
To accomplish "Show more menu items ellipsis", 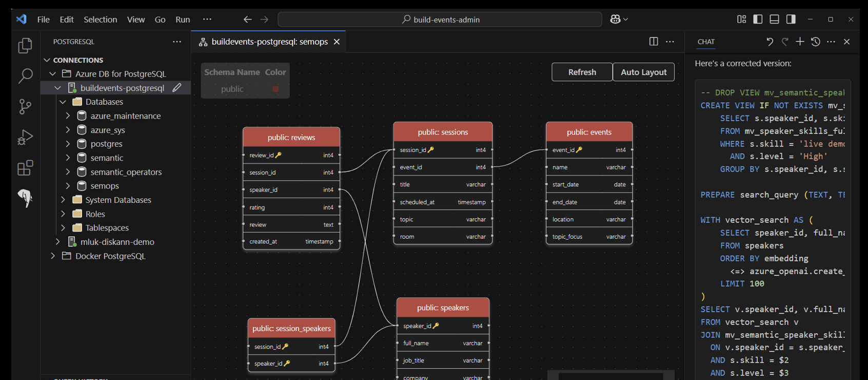I will pyautogui.click(x=207, y=20).
